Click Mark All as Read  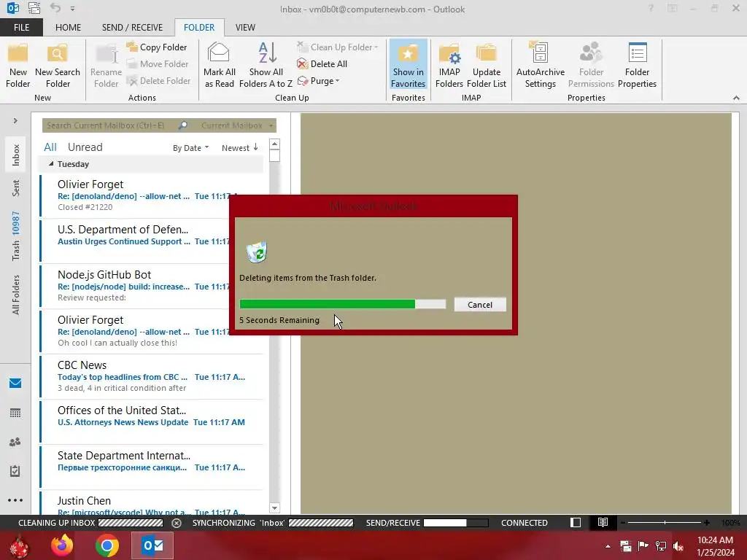tap(219, 65)
